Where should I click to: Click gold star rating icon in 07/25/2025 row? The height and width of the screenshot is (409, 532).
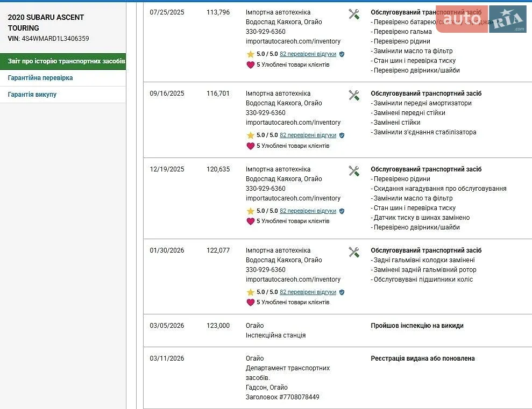point(250,54)
